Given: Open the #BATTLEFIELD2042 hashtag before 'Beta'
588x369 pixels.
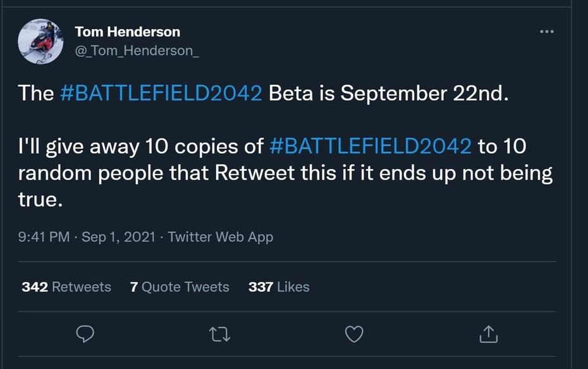Looking at the screenshot, I should [x=161, y=94].
